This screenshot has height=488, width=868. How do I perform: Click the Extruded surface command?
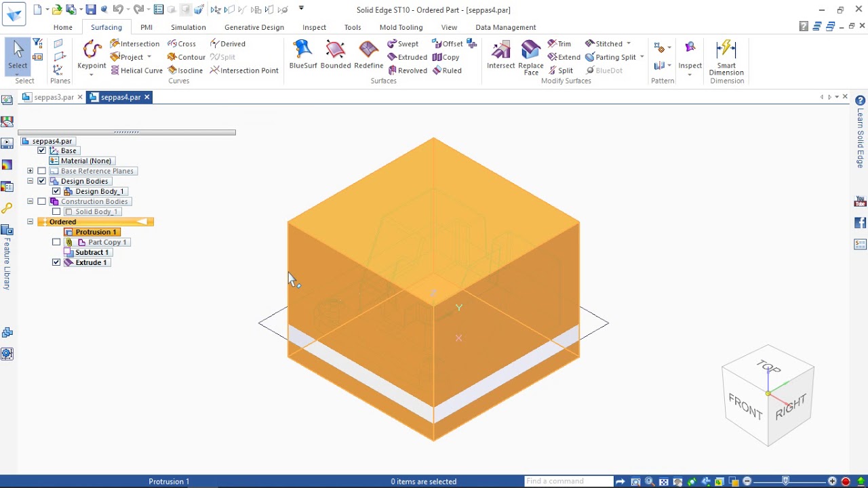pyautogui.click(x=407, y=58)
